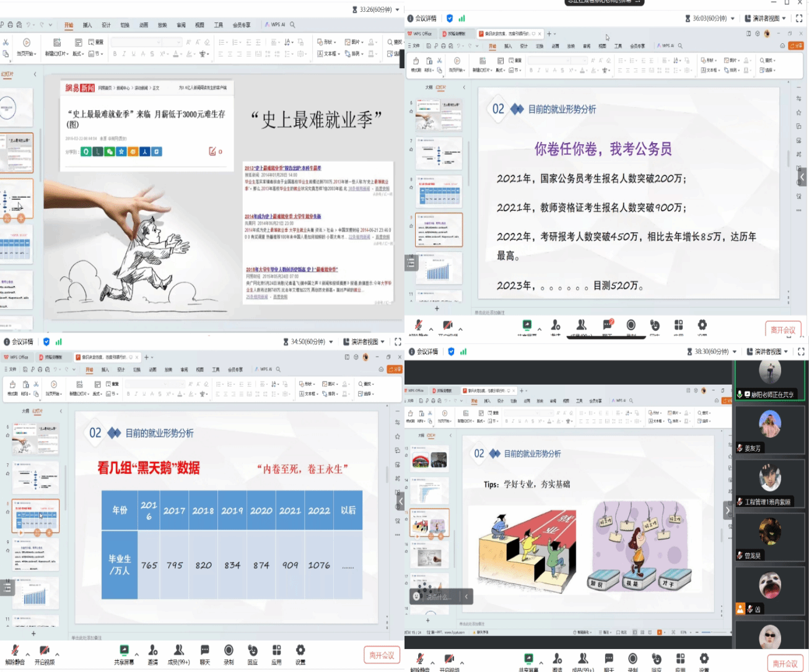This screenshot has width=809, height=672.
Task: Open 设置 gear in the 38:30 meeting
Action: click(704, 658)
